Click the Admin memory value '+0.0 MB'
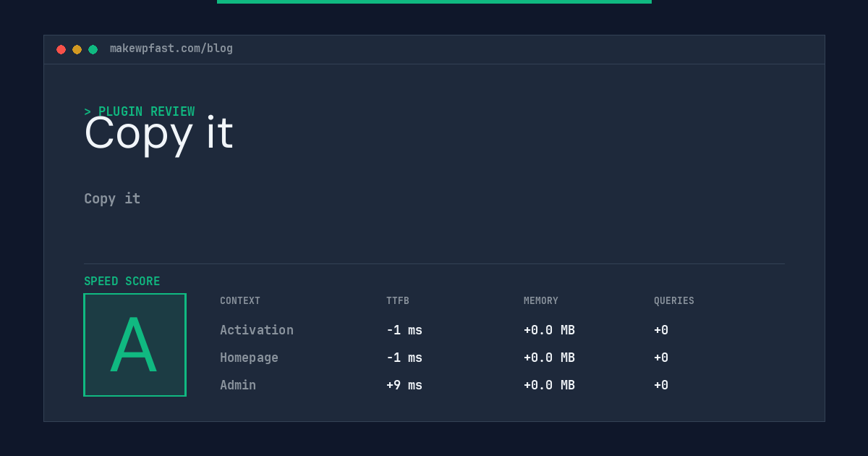Image resolution: width=868 pixels, height=456 pixels. [549, 385]
